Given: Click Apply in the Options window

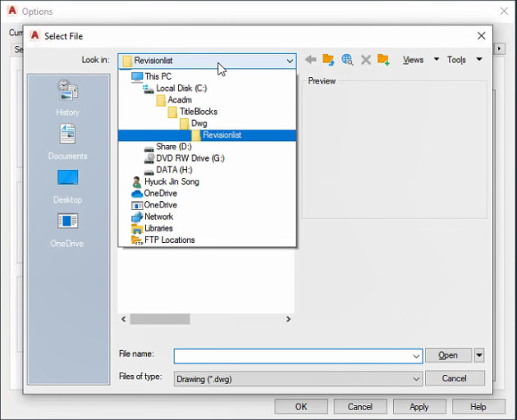Looking at the screenshot, I should point(419,407).
